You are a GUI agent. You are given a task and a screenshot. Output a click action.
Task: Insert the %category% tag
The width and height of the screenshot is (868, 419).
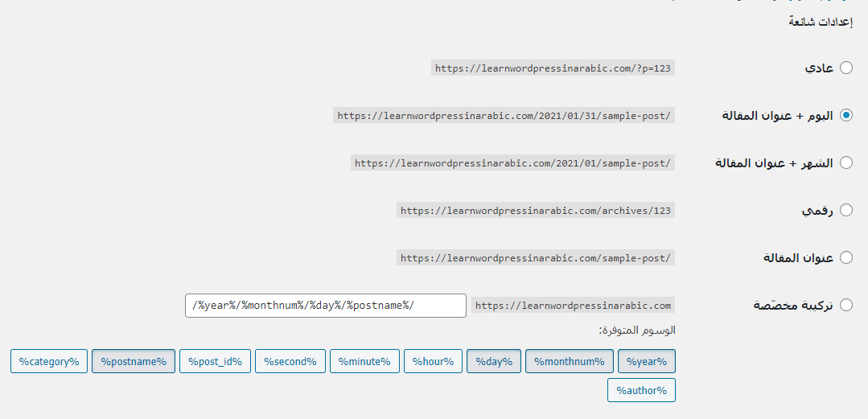point(49,361)
